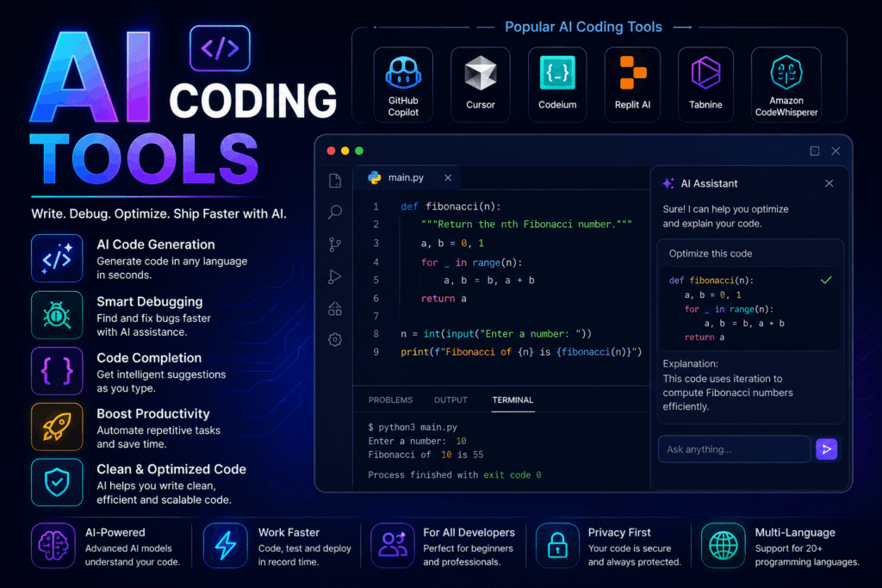
Task: Switch to the main.py tab
Action: pyautogui.click(x=407, y=177)
